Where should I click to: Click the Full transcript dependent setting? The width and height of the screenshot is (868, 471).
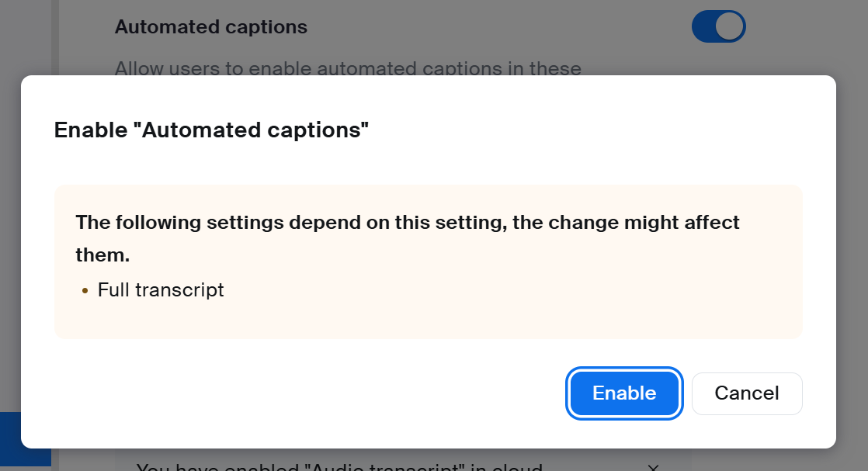click(x=161, y=290)
